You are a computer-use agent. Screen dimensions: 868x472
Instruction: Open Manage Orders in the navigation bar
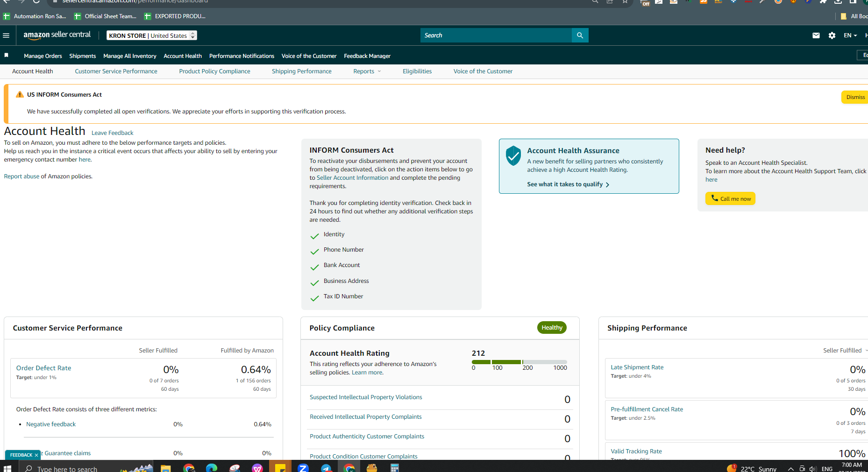tap(43, 56)
